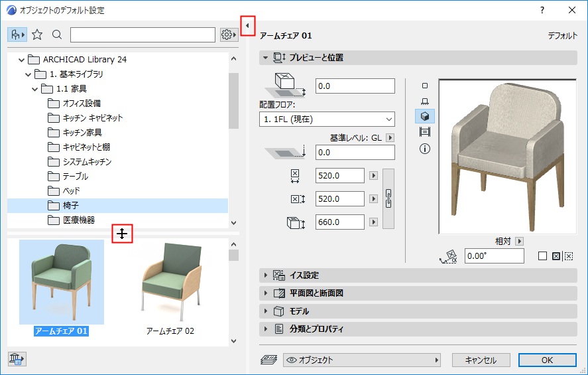The width and height of the screenshot is (588, 375).
Task: Select the キッチン家具 folder
Action: coord(75,133)
